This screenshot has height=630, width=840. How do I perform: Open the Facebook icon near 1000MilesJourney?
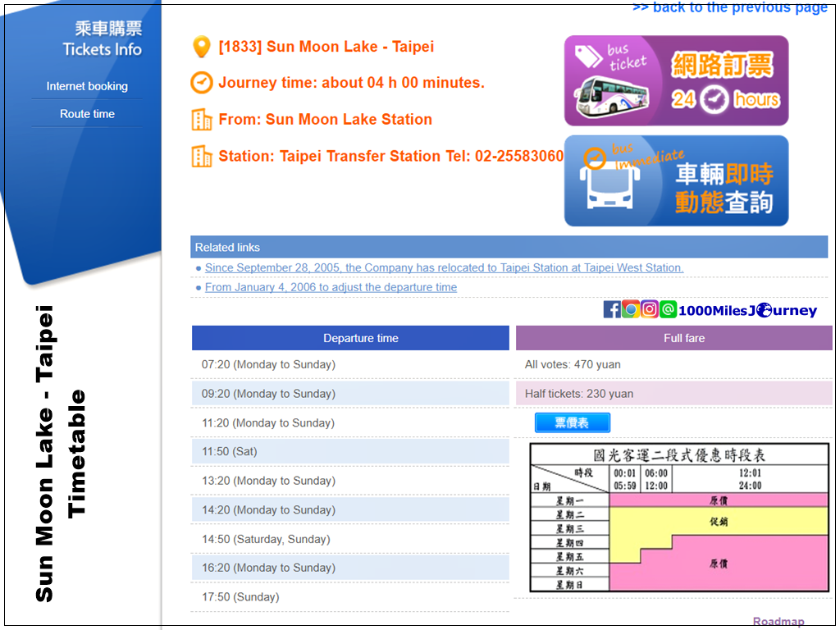pyautogui.click(x=611, y=309)
